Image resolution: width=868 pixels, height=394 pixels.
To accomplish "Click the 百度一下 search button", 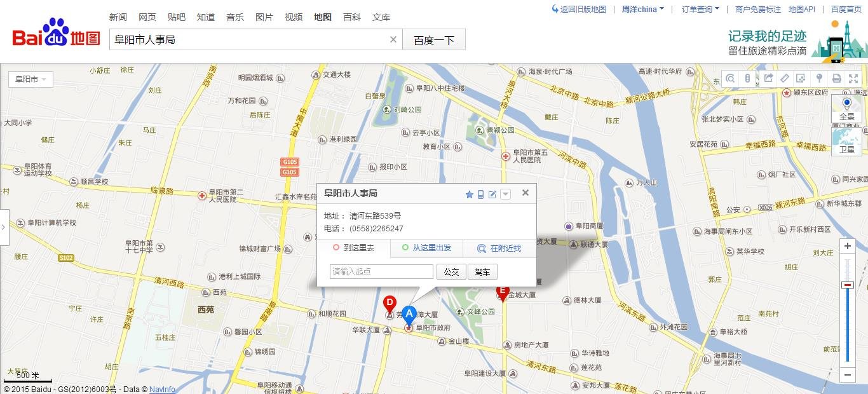I will click(x=434, y=39).
